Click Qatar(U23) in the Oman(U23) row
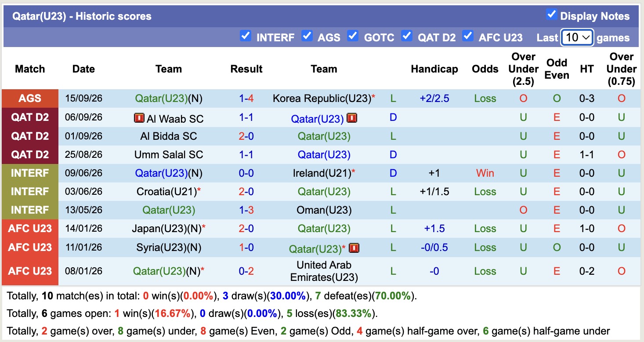 click(x=169, y=210)
